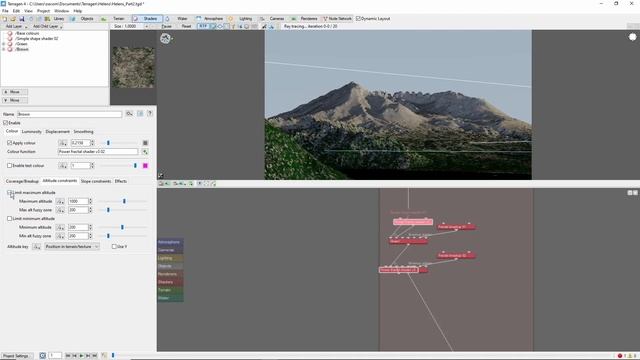This screenshot has height=360, width=640.
Task: Click the magenta test colour swatch
Action: click(x=145, y=166)
